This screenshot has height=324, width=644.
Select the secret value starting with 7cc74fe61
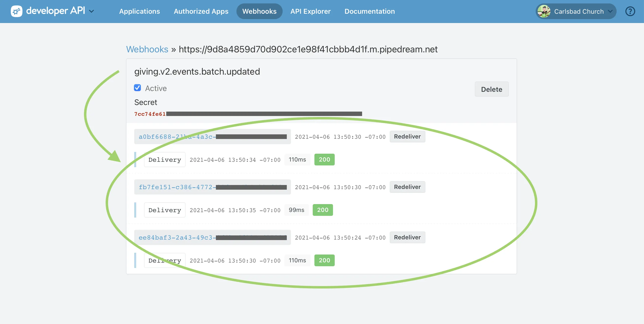150,114
